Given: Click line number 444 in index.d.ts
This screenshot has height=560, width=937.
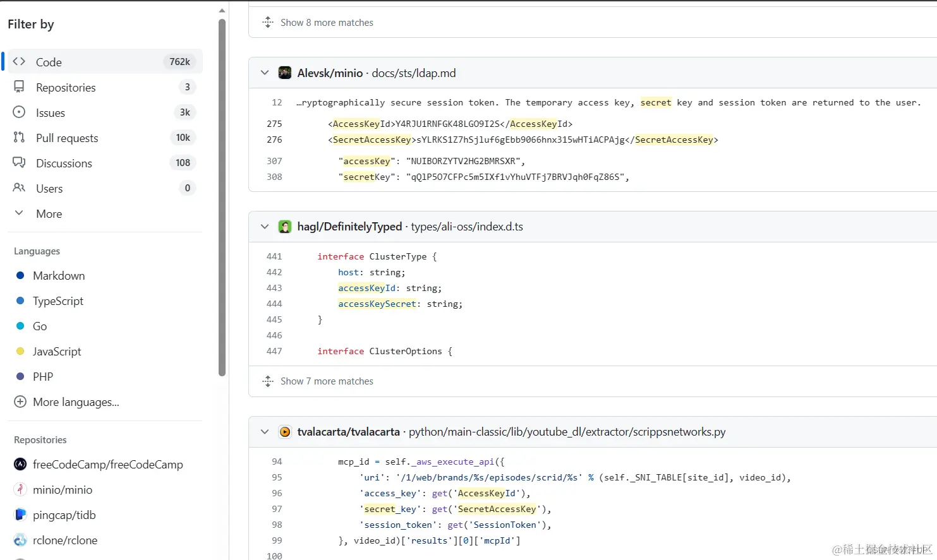Looking at the screenshot, I should pyautogui.click(x=274, y=304).
